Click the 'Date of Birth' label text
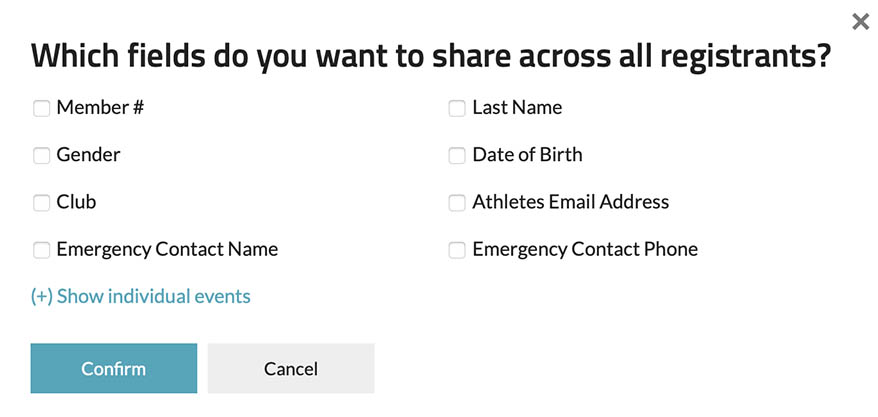This screenshot has width=878, height=417. (x=527, y=156)
